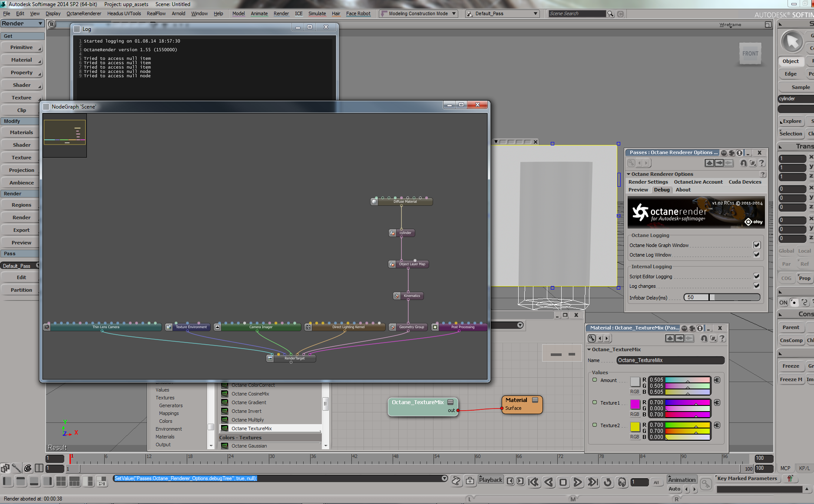Collapse the Octane Renderer Options section
This screenshot has width=814, height=504.
[x=629, y=174]
